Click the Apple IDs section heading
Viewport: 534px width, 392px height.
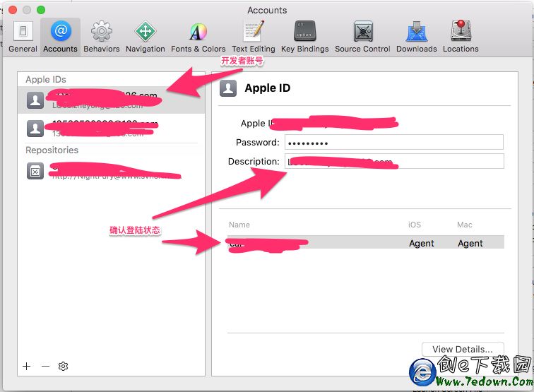pos(46,79)
